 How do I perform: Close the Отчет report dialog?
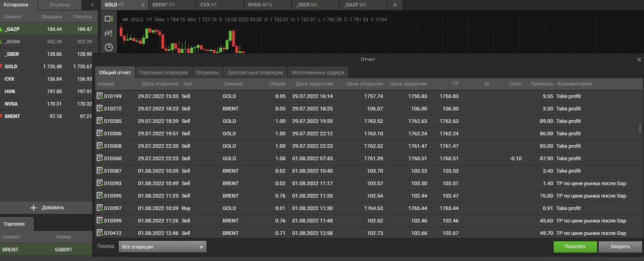(639, 59)
